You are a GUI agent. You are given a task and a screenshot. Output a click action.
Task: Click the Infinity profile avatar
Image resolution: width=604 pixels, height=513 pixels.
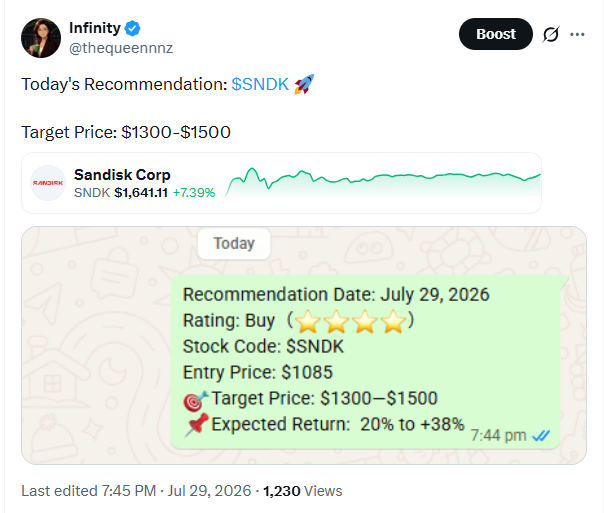pyautogui.click(x=41, y=38)
